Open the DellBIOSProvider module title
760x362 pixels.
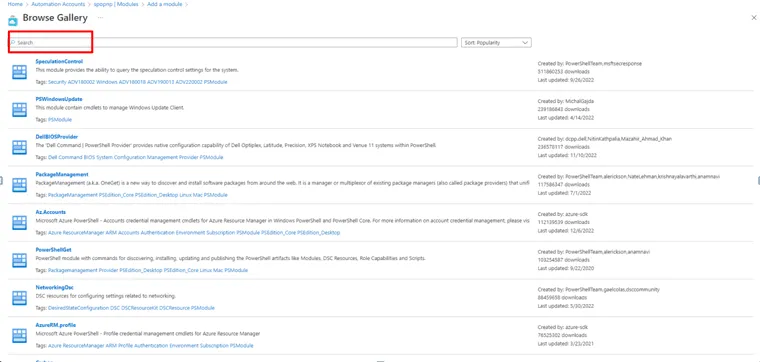point(57,137)
